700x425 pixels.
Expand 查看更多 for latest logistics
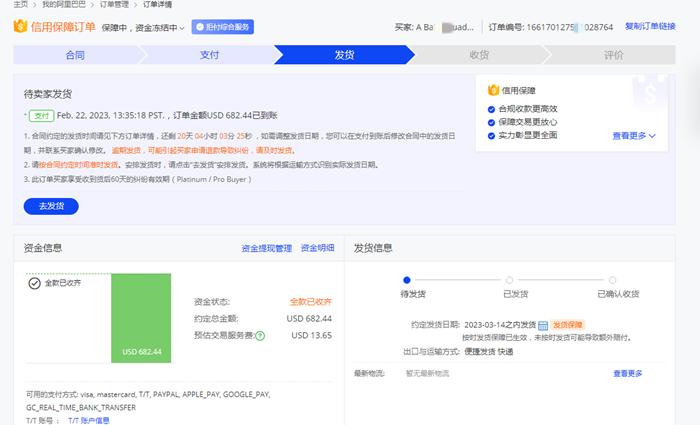[x=628, y=373]
